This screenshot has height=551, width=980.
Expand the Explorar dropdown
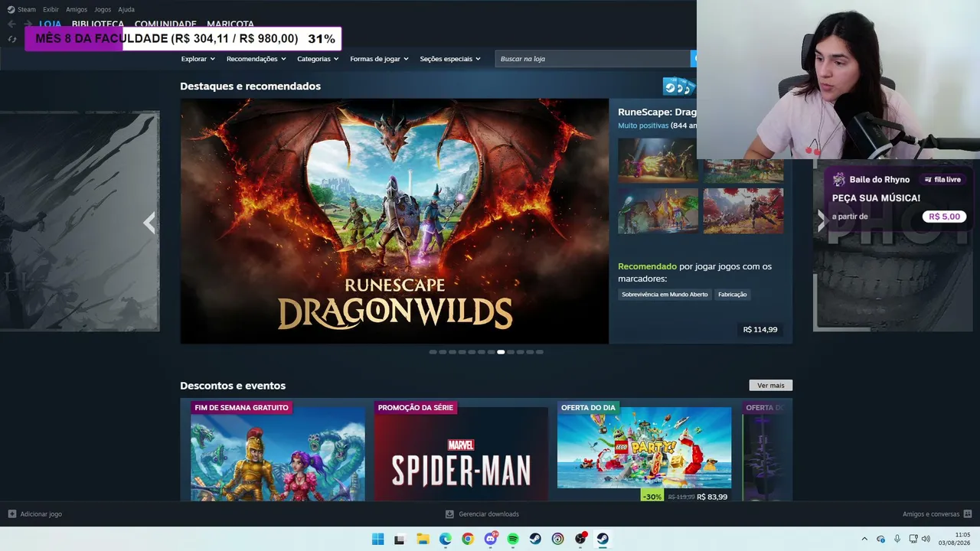(198, 59)
